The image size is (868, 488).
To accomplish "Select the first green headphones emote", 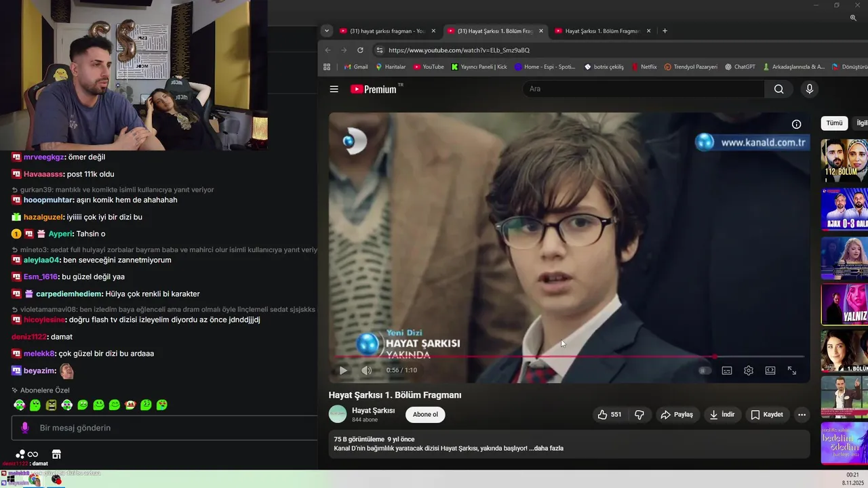I will [19, 405].
